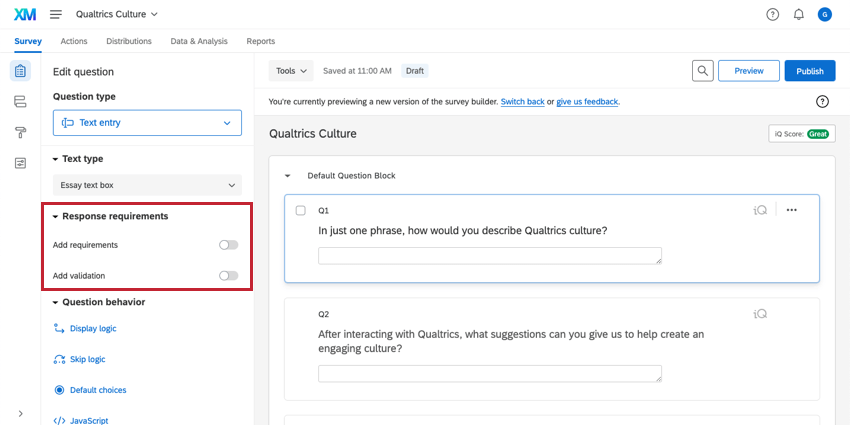The width and height of the screenshot is (850, 425).
Task: Click the help question mark icon
Action: tap(772, 14)
